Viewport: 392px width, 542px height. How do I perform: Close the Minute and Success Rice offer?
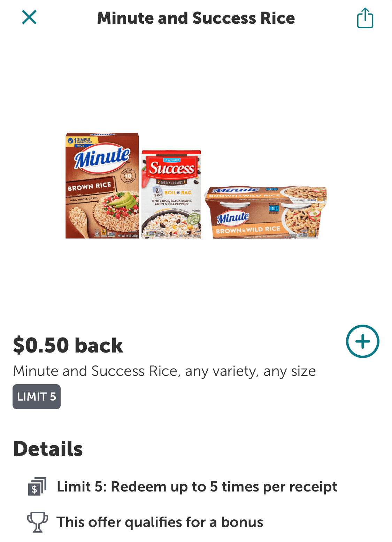(x=29, y=17)
